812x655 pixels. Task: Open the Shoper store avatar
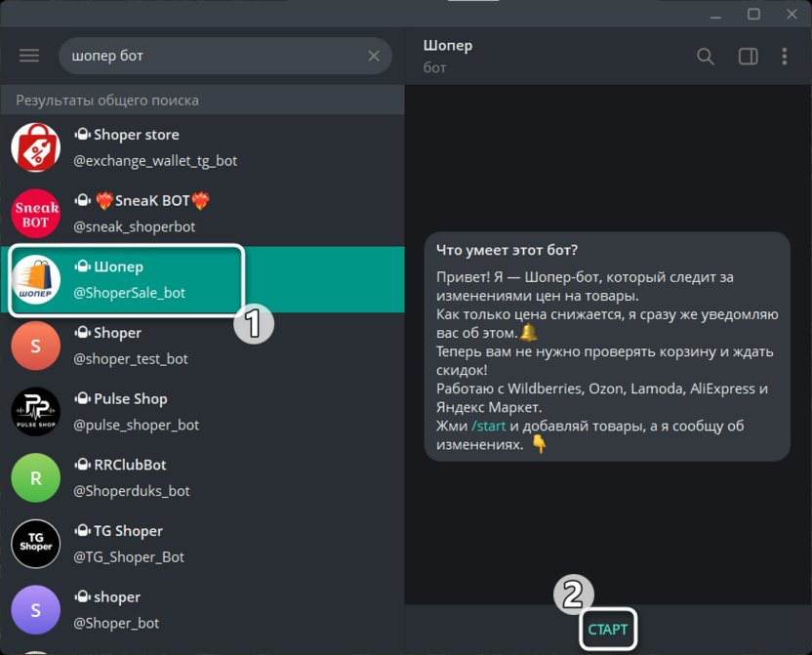pyautogui.click(x=36, y=147)
